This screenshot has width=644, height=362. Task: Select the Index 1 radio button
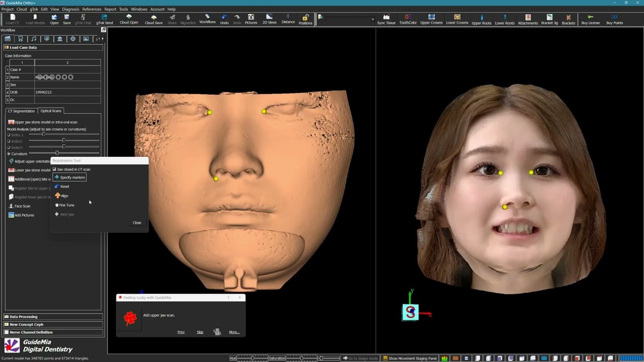(x=9, y=135)
